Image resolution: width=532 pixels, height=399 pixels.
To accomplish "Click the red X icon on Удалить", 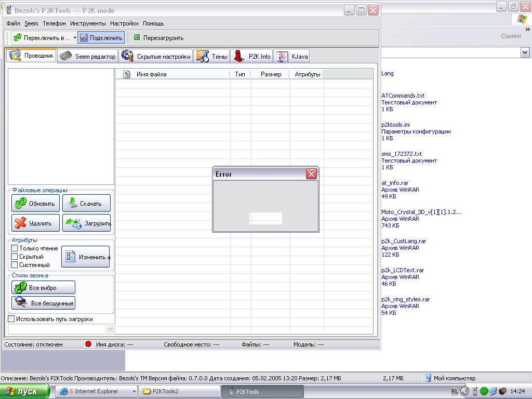I will click(20, 223).
